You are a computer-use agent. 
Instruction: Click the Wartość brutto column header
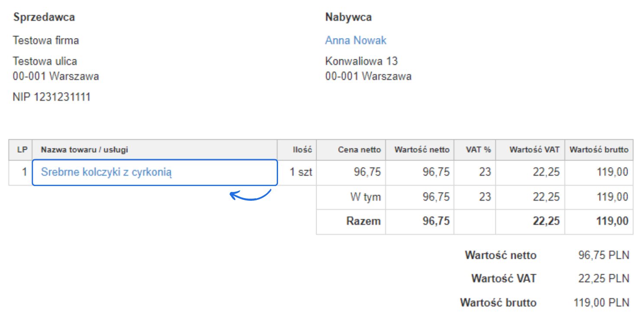pos(599,150)
